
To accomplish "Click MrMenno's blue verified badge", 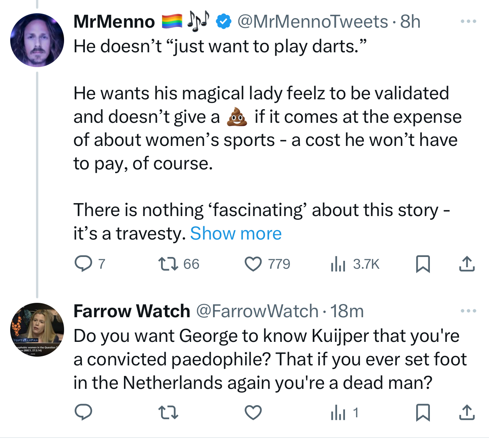I will click(224, 22).
